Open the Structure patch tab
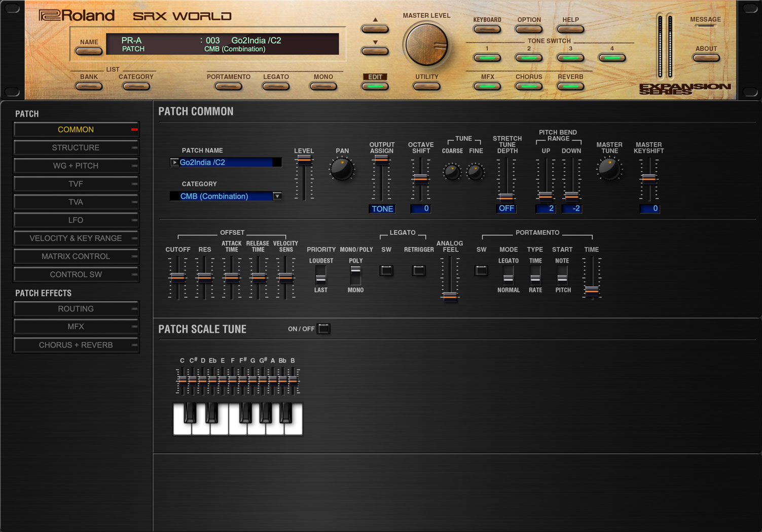 click(76, 148)
